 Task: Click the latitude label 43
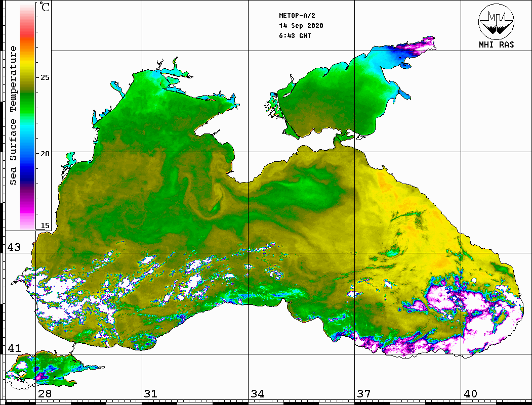click(x=14, y=247)
